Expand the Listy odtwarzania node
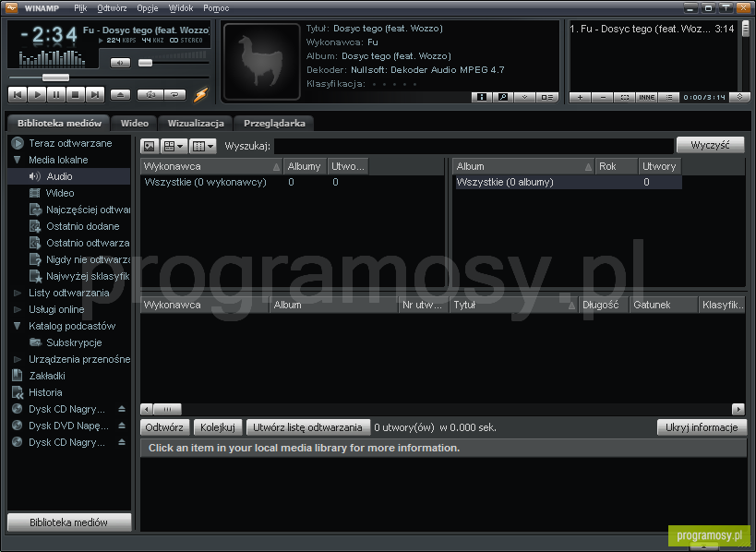Viewport: 756px width, 552px height. click(18, 293)
